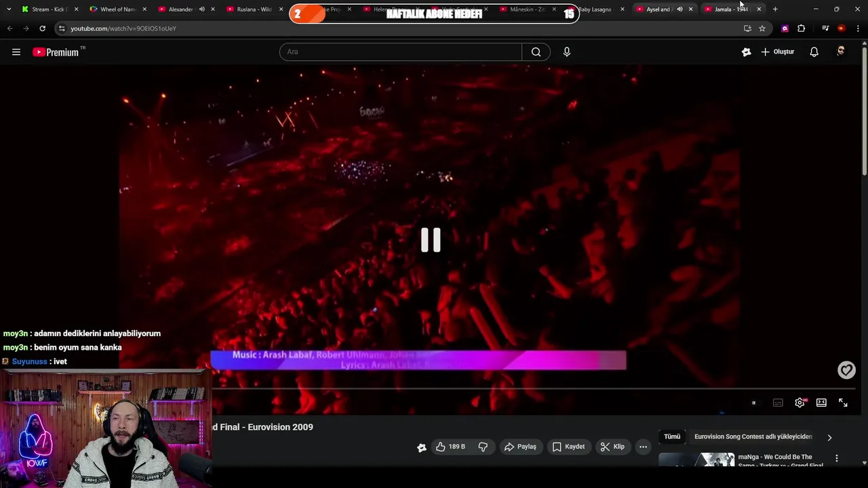Switch to the Wheel of Names tab

[x=118, y=9]
